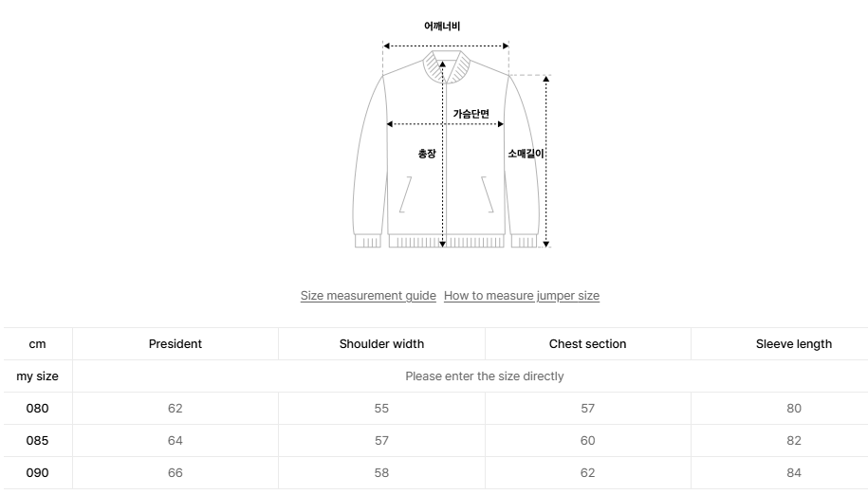Click the Shoulder width value for size 085
This screenshot has height=495, width=868.
coord(381,441)
